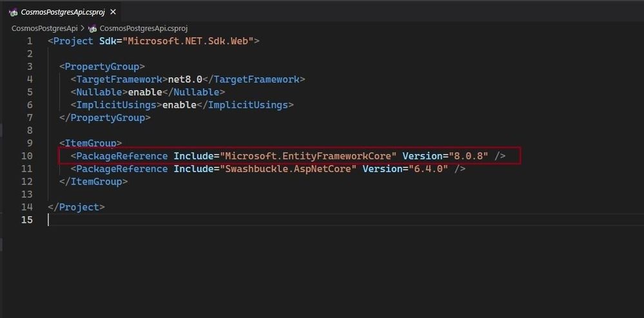The height and width of the screenshot is (318, 644).
Task: Click the Nullable enable value
Action: (x=145, y=92)
